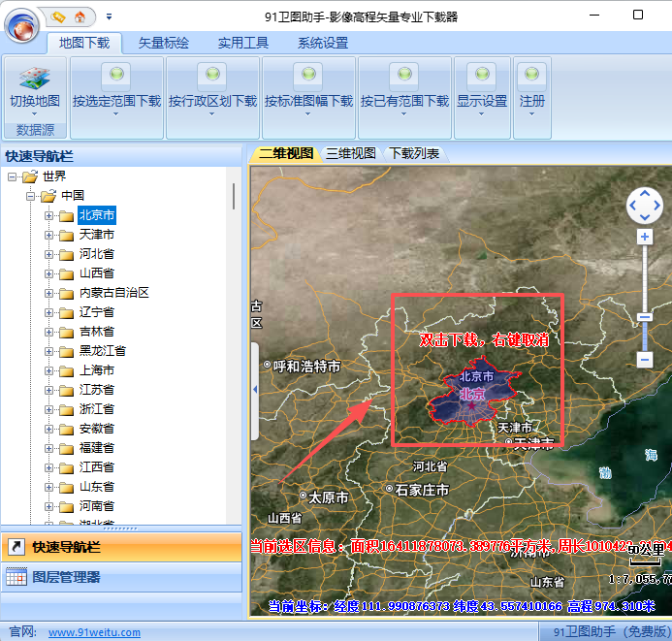
Task: Select 山东省 in the navigation tree
Action: 97,487
